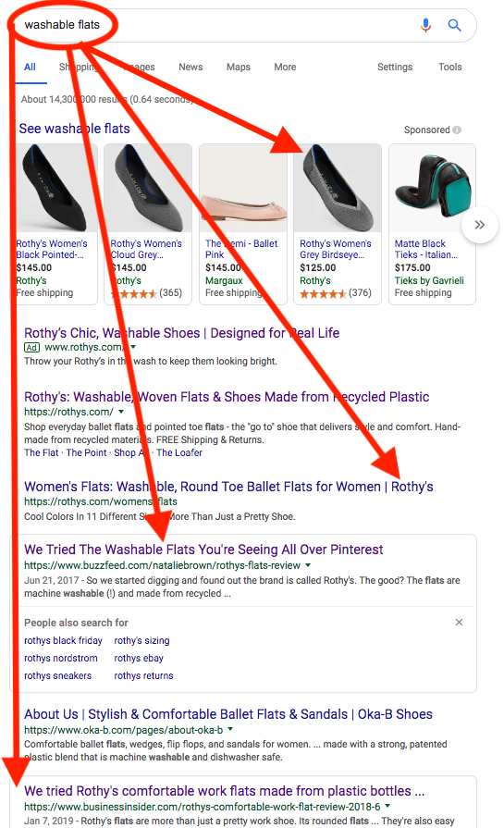Show more sponsored shoes with arrow
The height and width of the screenshot is (828, 504).
480,225
